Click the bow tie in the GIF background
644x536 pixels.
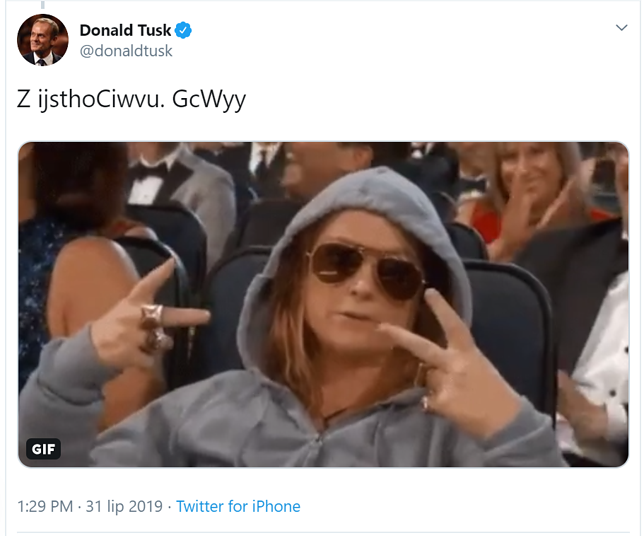point(148,187)
